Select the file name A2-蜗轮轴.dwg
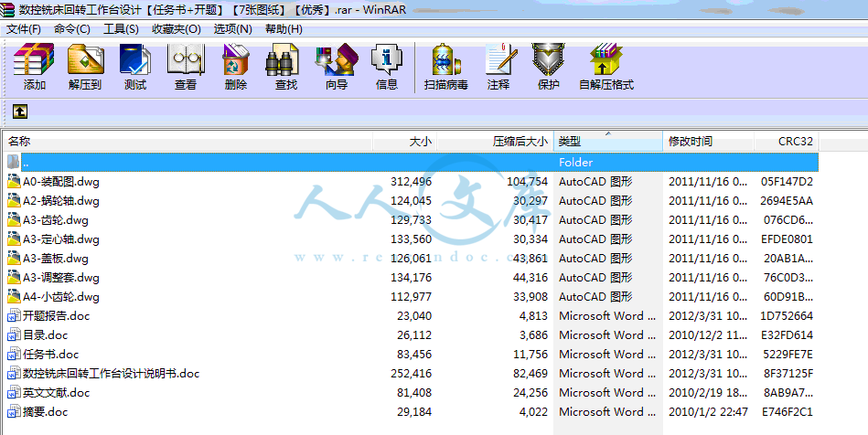 tap(61, 200)
